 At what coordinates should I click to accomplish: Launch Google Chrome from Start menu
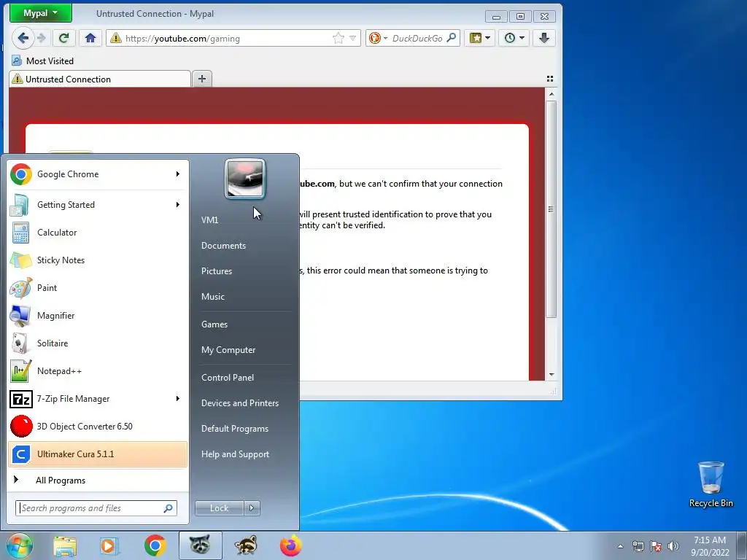pyautogui.click(x=97, y=174)
